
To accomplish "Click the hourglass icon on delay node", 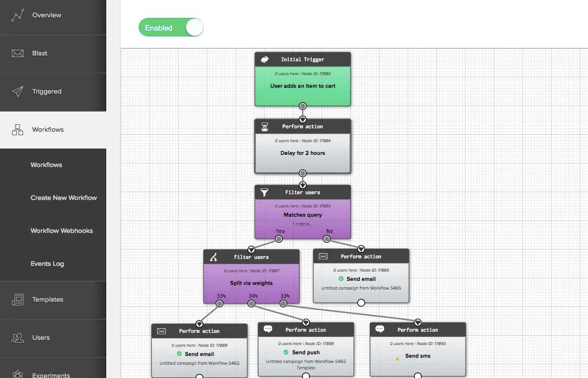I will pyautogui.click(x=265, y=127).
